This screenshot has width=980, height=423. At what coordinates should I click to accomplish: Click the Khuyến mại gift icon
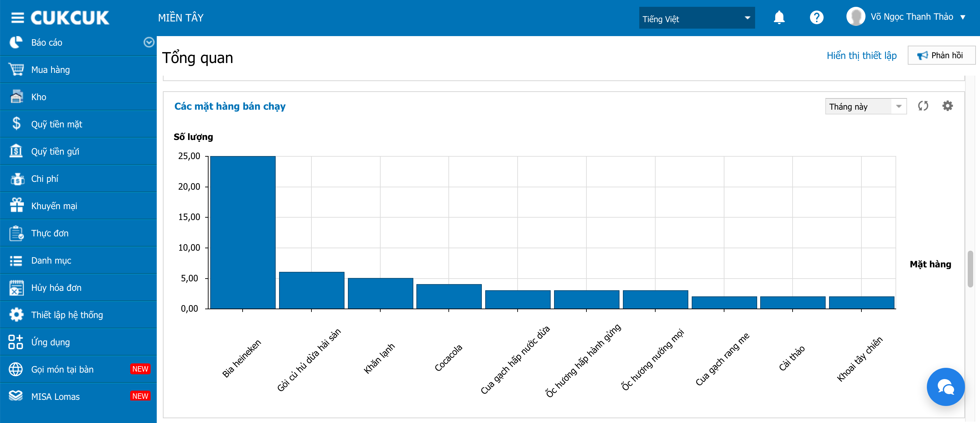tap(16, 205)
